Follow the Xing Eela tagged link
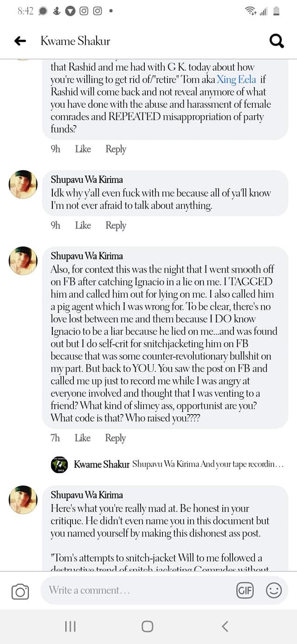297x644 pixels. [236, 79]
